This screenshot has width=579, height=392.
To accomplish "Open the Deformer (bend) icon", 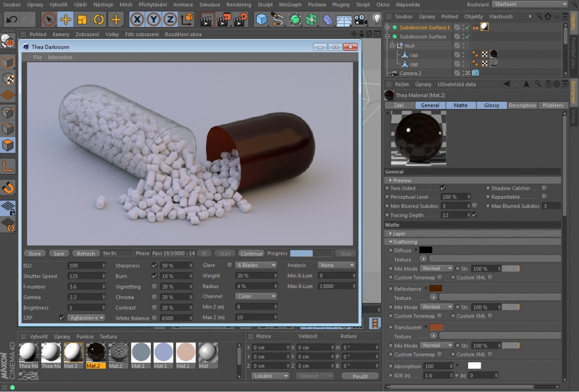I will tap(327, 19).
